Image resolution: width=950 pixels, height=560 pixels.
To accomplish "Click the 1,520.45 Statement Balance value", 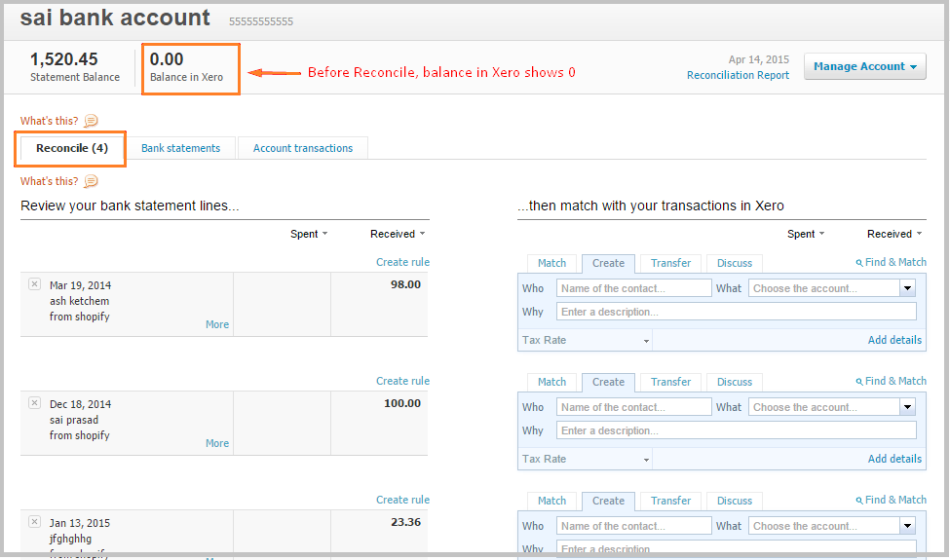I will pyautogui.click(x=63, y=59).
